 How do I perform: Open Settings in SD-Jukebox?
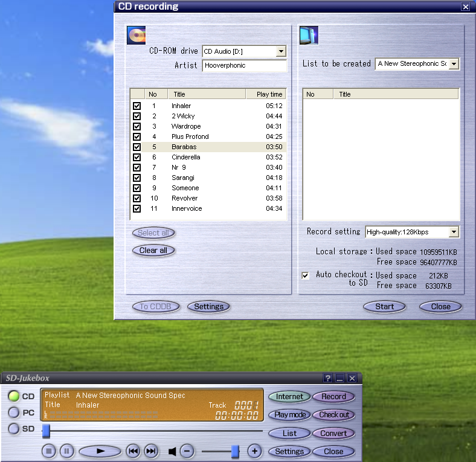point(289,451)
